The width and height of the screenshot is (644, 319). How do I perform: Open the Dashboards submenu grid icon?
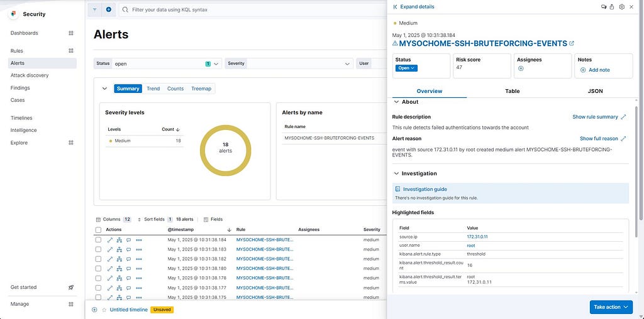(70, 33)
